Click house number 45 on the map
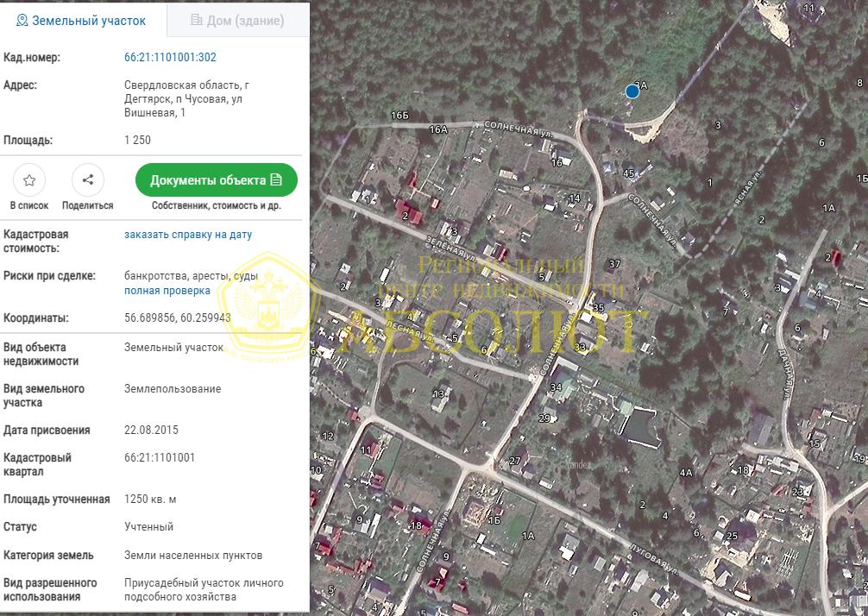 click(x=629, y=173)
